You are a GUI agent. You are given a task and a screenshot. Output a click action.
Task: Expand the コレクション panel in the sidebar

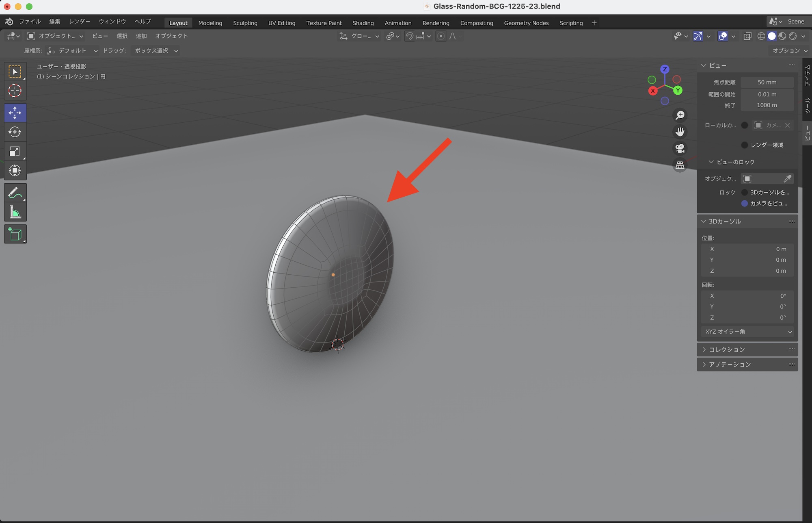[727, 349]
